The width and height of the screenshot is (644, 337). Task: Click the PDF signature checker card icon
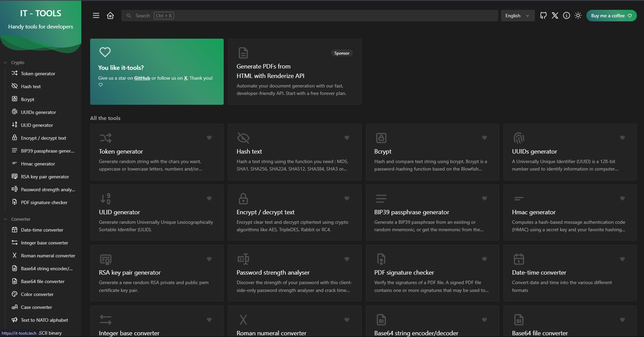(x=381, y=259)
